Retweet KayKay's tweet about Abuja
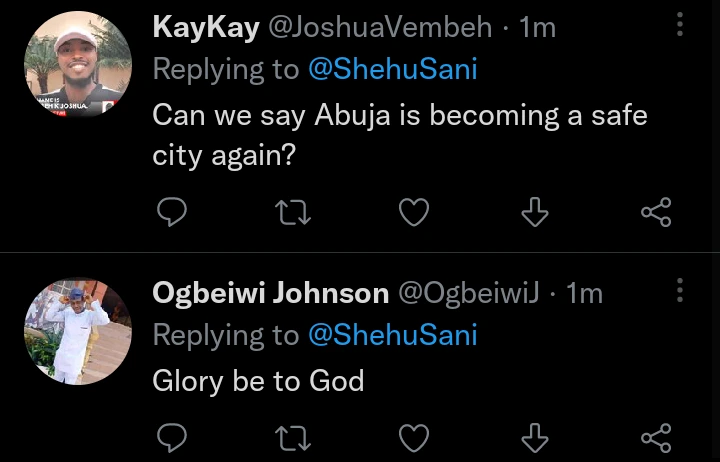The width and height of the screenshot is (720, 462). 293,212
